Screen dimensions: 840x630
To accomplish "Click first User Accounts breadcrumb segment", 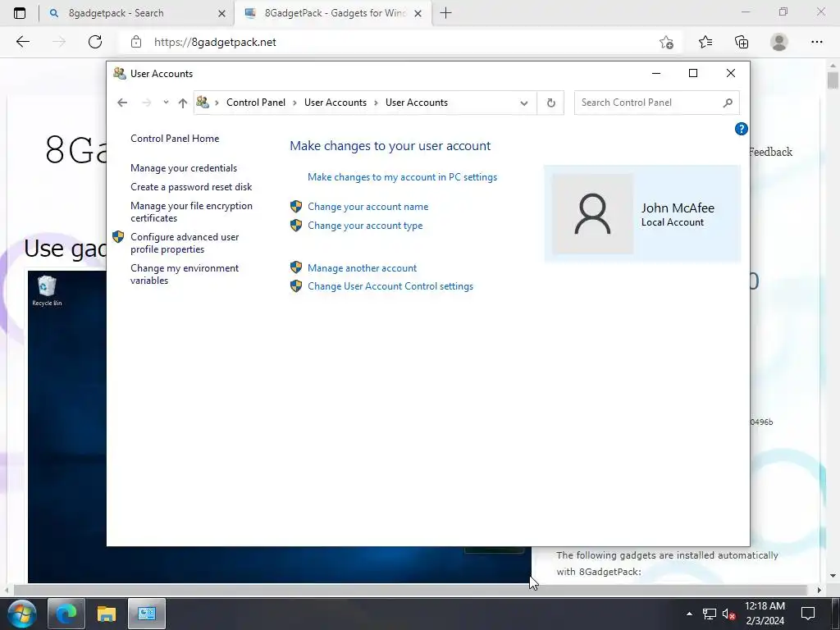I will click(336, 103).
